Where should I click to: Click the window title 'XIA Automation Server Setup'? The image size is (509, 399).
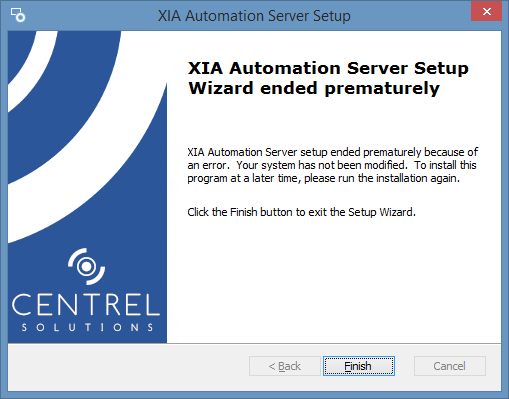(254, 16)
